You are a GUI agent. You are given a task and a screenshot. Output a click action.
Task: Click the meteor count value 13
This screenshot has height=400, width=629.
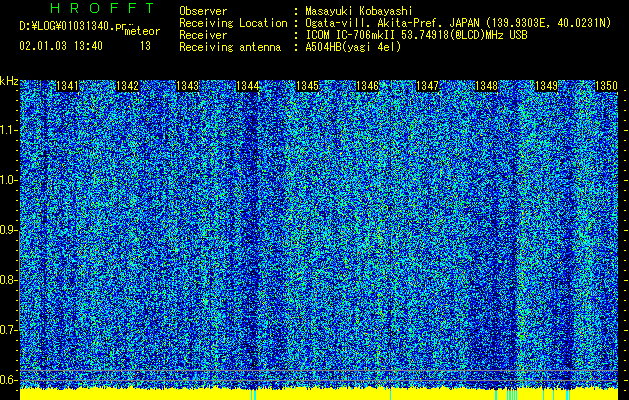click(145, 46)
